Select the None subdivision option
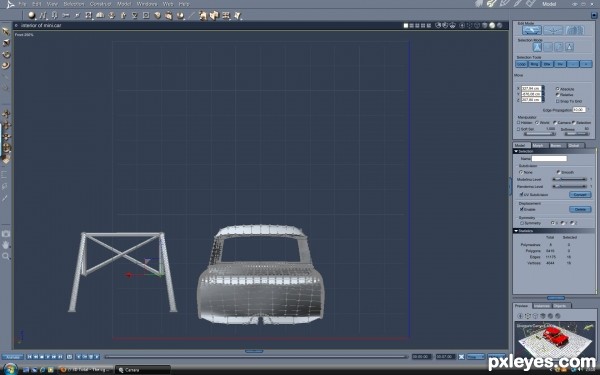 pyautogui.click(x=525, y=172)
